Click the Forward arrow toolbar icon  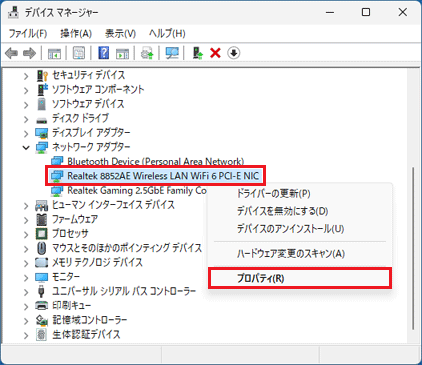pos(29,53)
